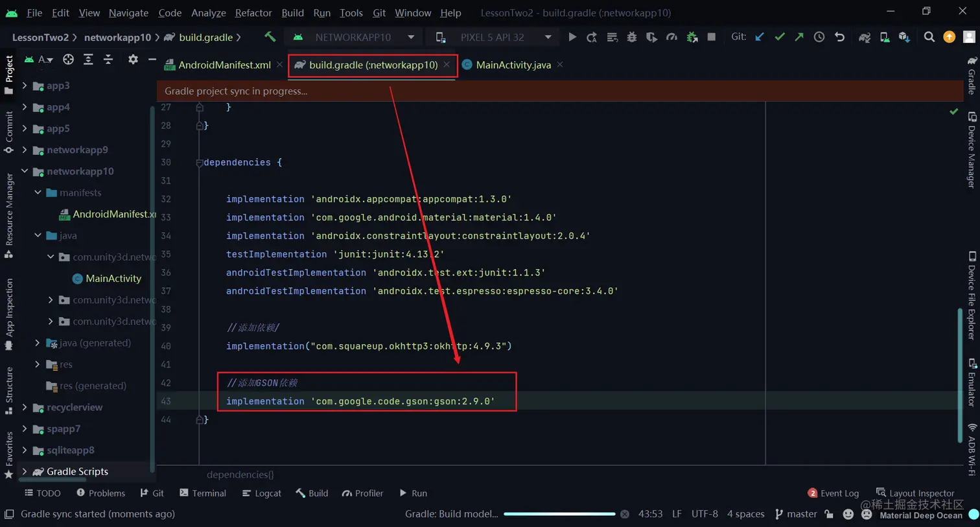The image size is (980, 527).
Task: Run the app with the play icon
Action: (572, 37)
